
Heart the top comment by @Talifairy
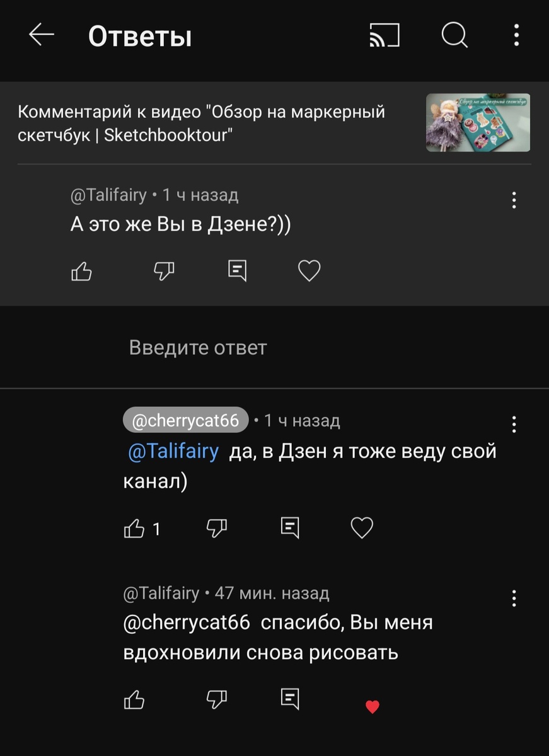308,271
